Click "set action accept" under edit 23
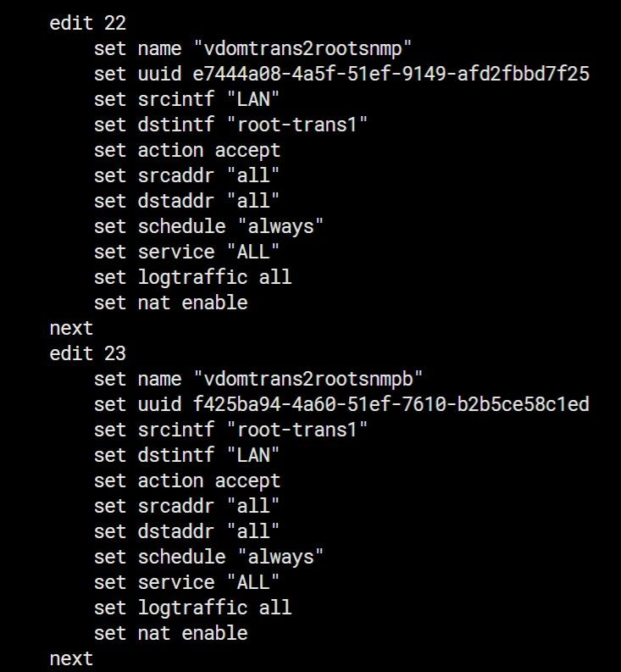Viewport: 621px width, 672px height. point(187,480)
